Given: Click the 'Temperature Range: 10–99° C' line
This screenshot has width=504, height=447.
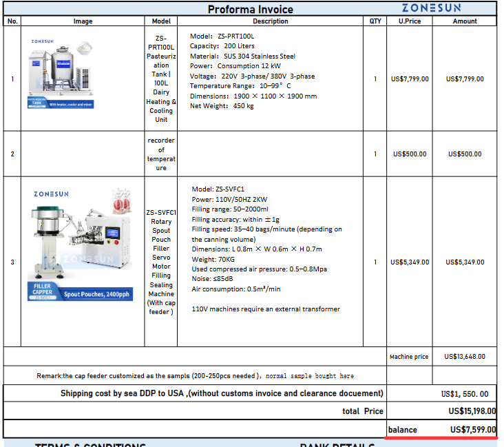Looking at the screenshot, I should tap(240, 86).
